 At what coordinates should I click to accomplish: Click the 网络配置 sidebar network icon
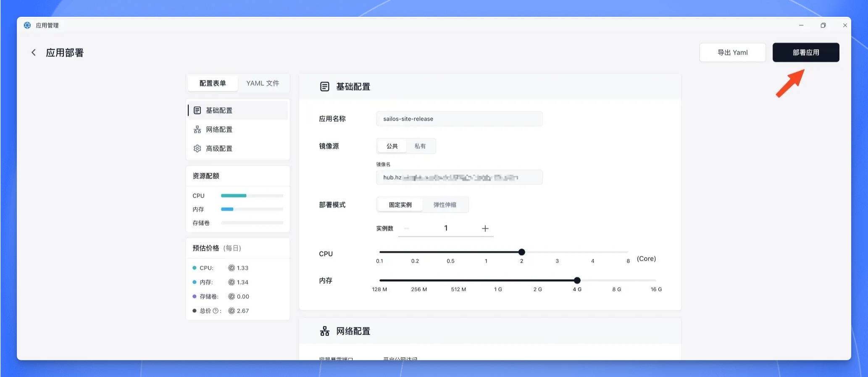tap(197, 129)
